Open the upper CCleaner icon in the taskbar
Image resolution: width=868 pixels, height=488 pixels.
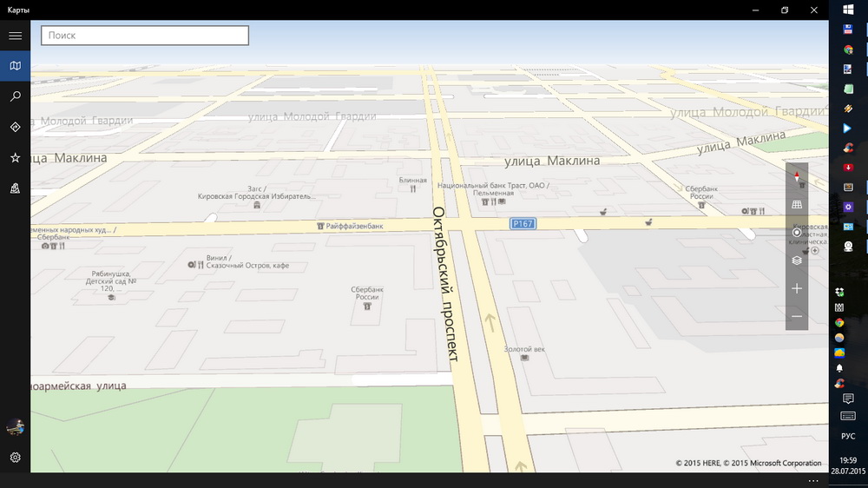pos(848,148)
